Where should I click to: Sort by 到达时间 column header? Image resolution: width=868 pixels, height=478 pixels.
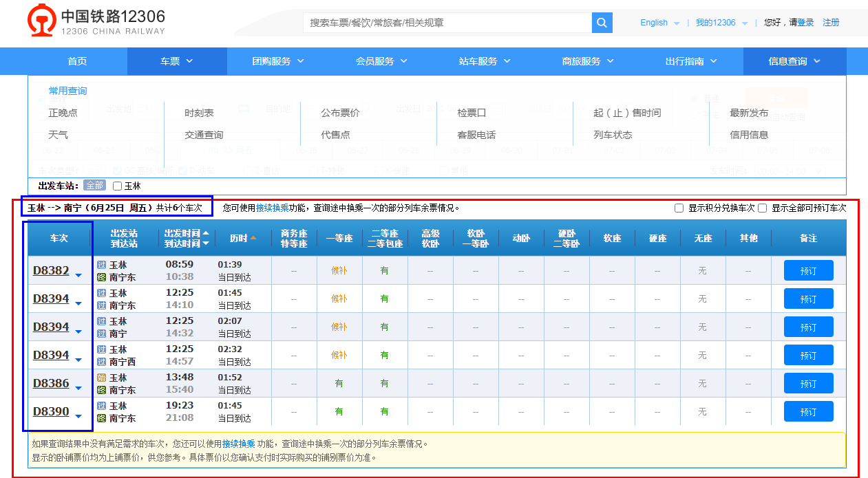[x=187, y=243]
